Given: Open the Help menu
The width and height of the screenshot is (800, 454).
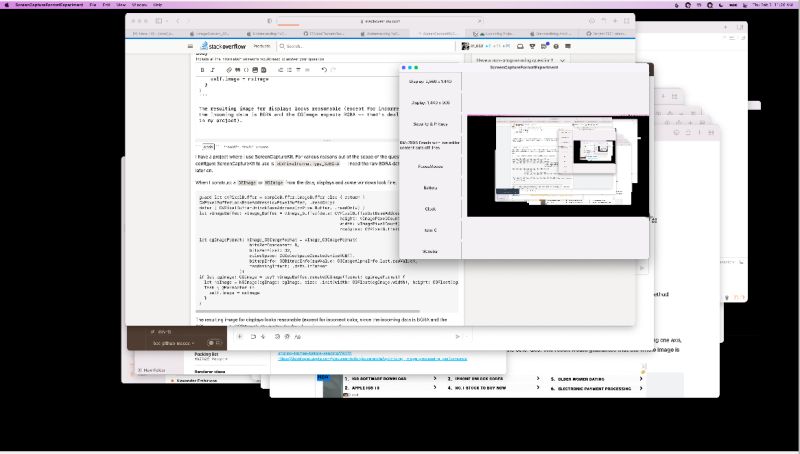Looking at the screenshot, I should coord(158,5).
